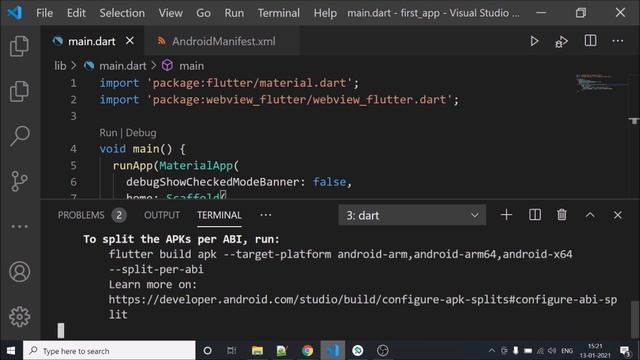Click the problems count badge '2'
Screen dimensions: 640x360
coord(119,215)
